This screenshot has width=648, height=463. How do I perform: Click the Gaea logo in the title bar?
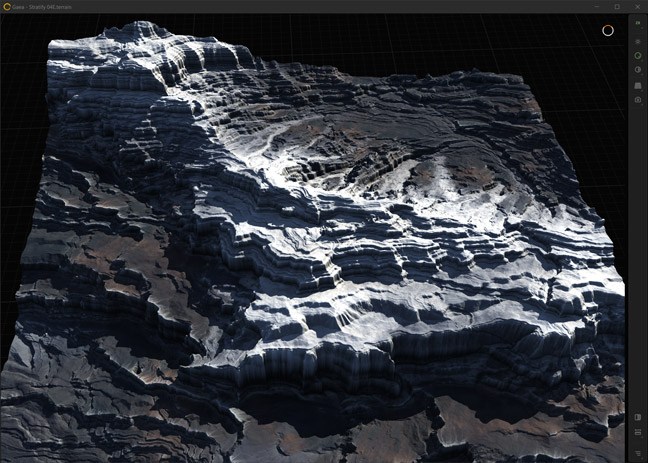7,6
